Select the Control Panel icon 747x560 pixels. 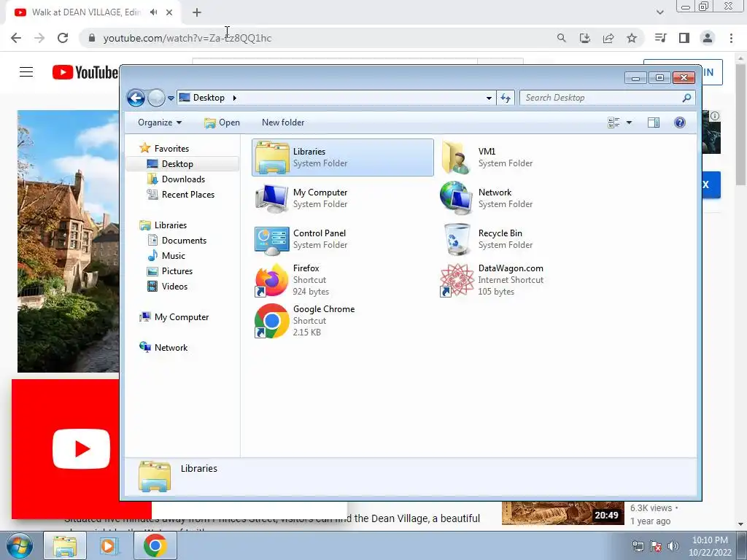tap(271, 239)
